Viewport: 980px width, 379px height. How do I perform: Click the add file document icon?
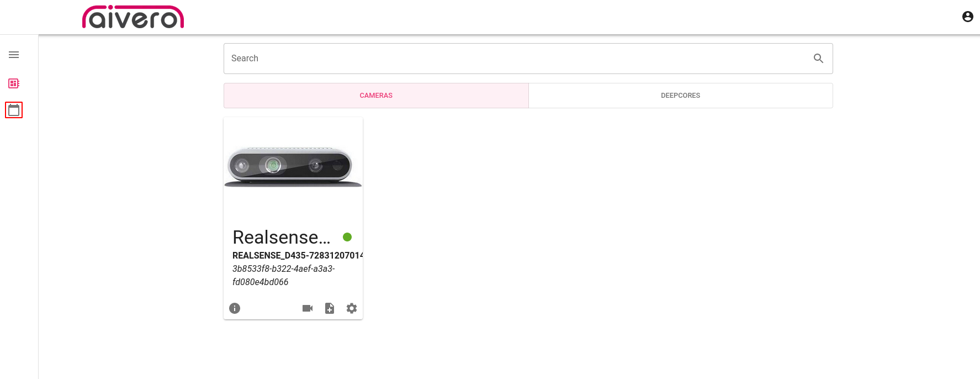(330, 308)
